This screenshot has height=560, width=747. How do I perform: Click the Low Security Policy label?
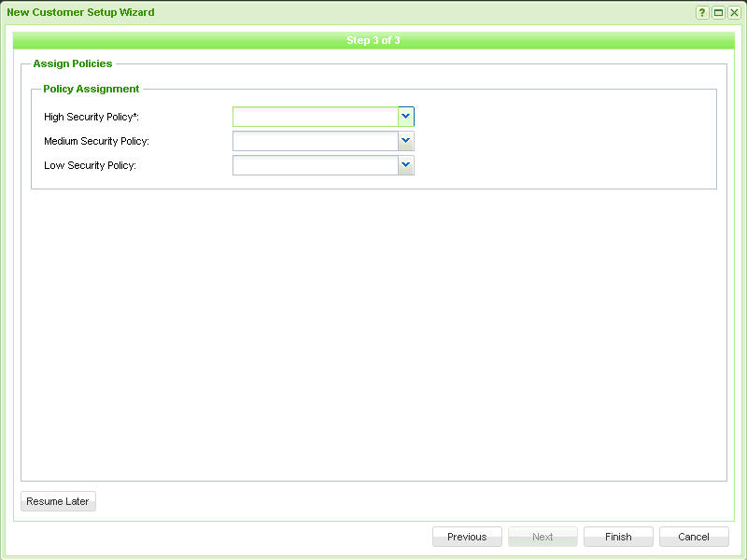pos(91,165)
